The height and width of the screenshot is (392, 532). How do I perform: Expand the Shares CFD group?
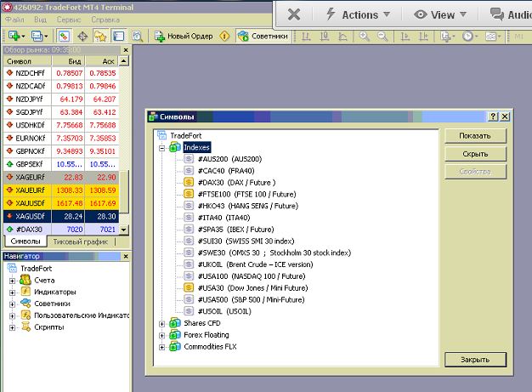(x=162, y=324)
